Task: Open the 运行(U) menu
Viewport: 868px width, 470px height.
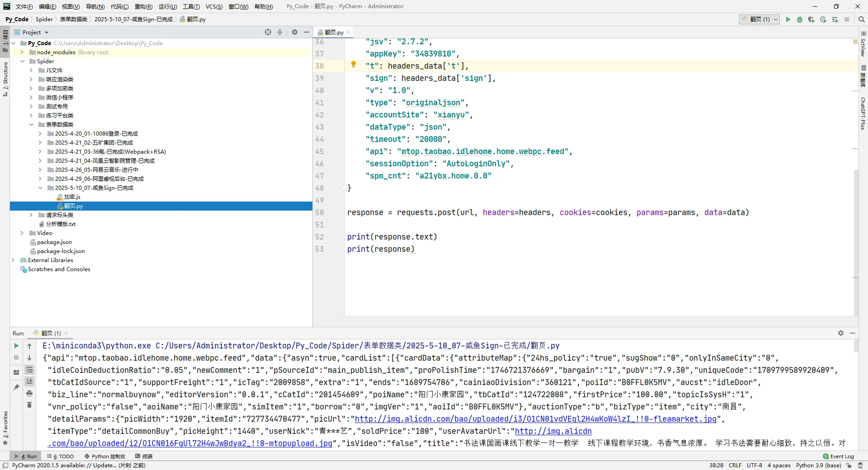Action: tap(168, 6)
